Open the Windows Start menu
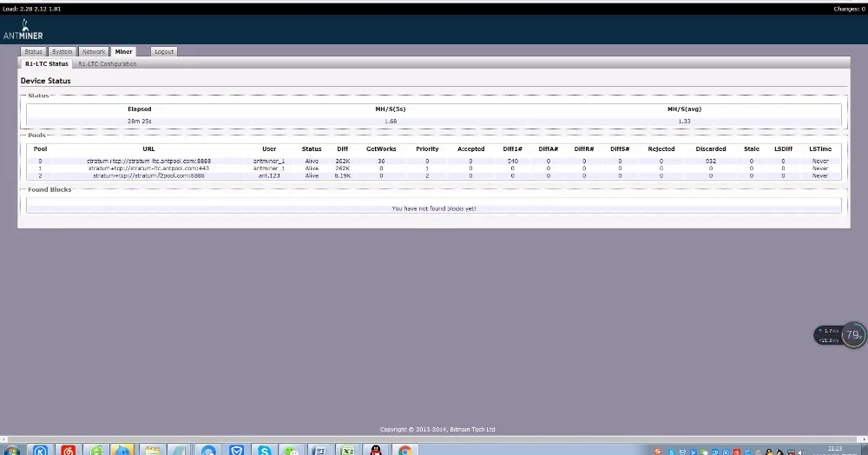868x455 pixels. point(12,450)
